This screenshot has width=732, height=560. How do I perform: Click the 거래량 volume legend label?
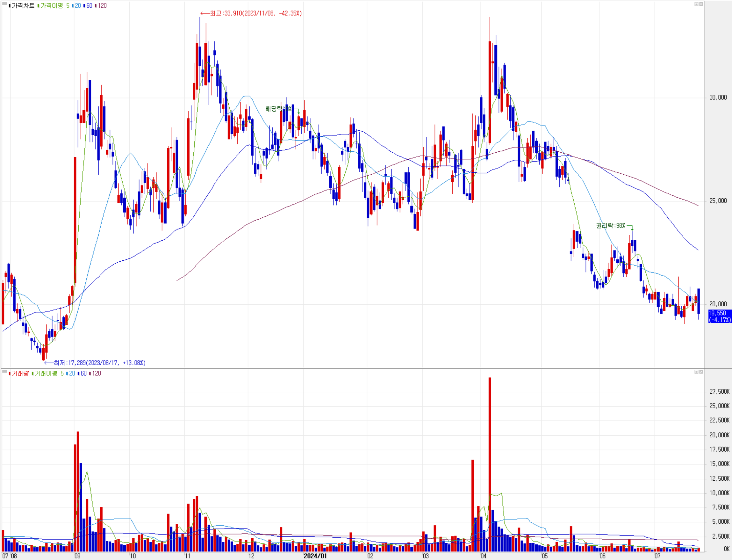pyautogui.click(x=20, y=373)
